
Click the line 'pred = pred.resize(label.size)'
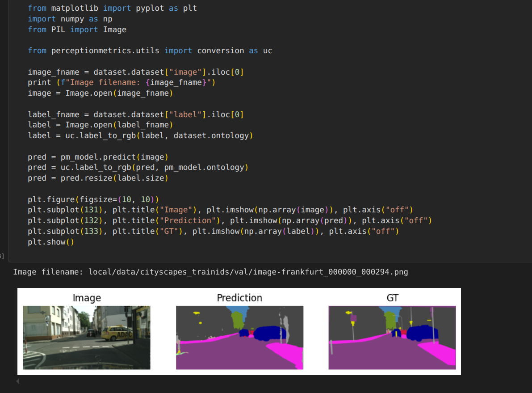[x=98, y=178]
